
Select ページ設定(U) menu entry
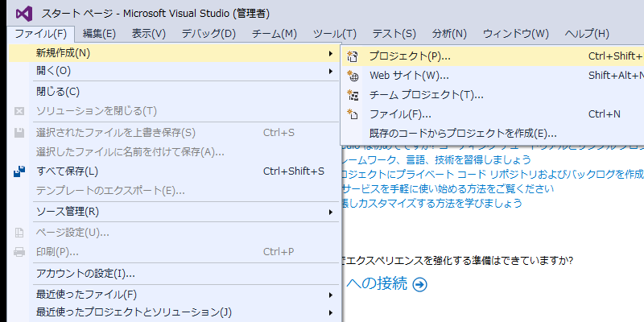[174, 233]
